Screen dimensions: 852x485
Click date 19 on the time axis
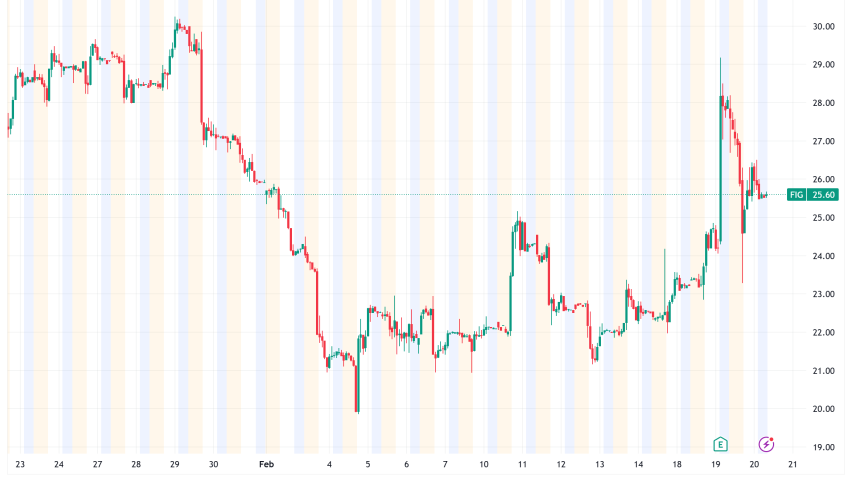click(716, 465)
